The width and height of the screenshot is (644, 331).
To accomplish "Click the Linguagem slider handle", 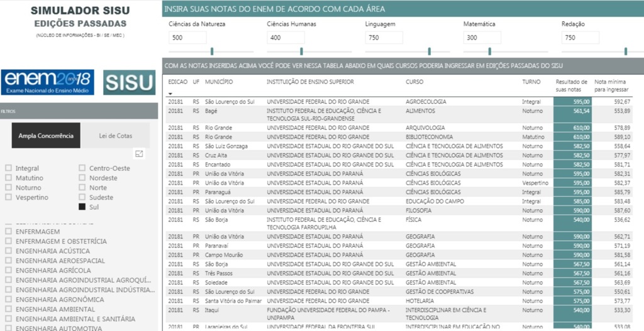I will click(x=429, y=52).
